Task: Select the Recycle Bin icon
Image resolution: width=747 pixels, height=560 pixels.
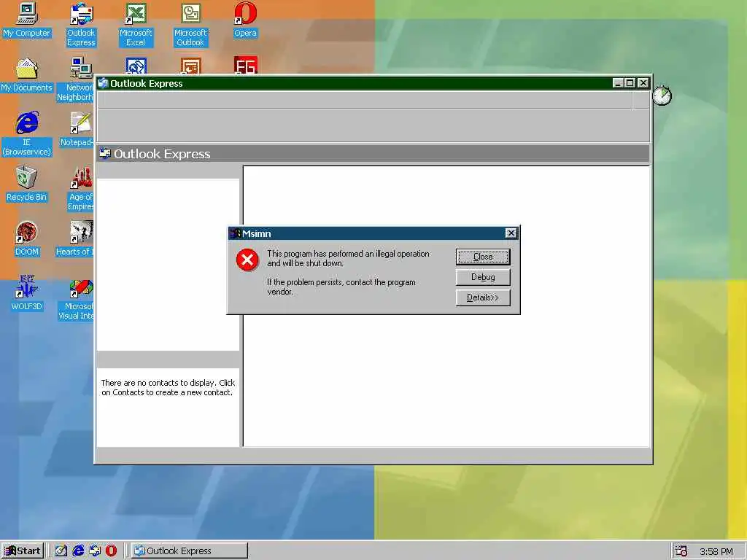Action: point(27,184)
